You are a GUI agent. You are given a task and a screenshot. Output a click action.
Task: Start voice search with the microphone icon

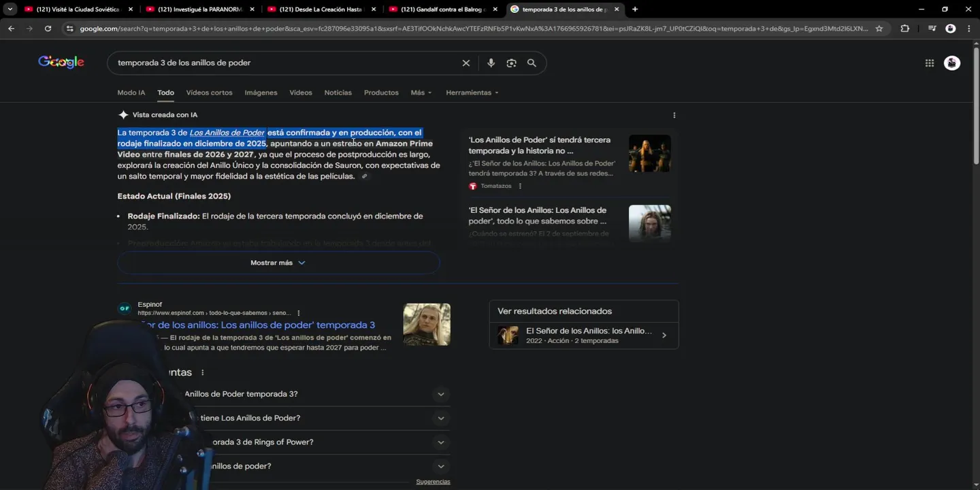491,63
